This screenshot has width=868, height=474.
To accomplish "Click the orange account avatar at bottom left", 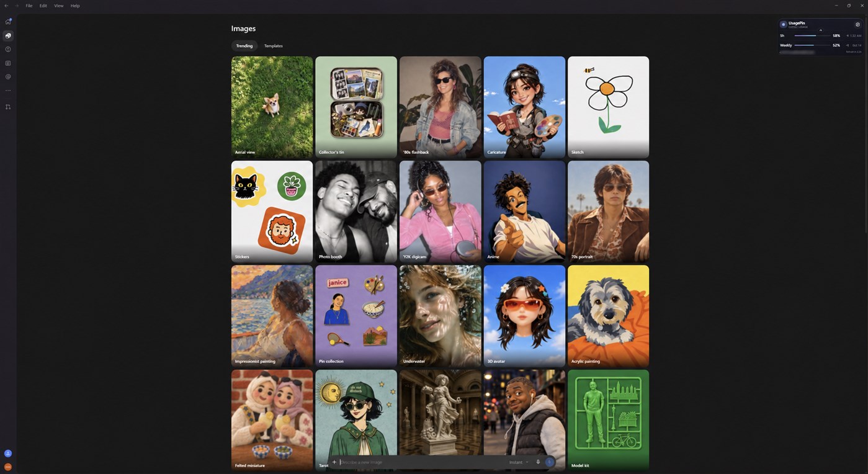I will pyautogui.click(x=8, y=467).
